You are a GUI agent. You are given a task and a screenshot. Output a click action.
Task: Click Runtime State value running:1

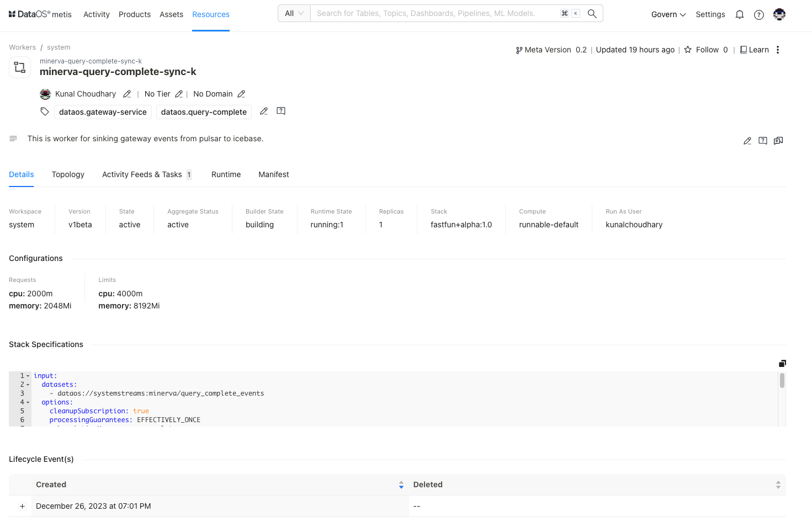tap(327, 225)
